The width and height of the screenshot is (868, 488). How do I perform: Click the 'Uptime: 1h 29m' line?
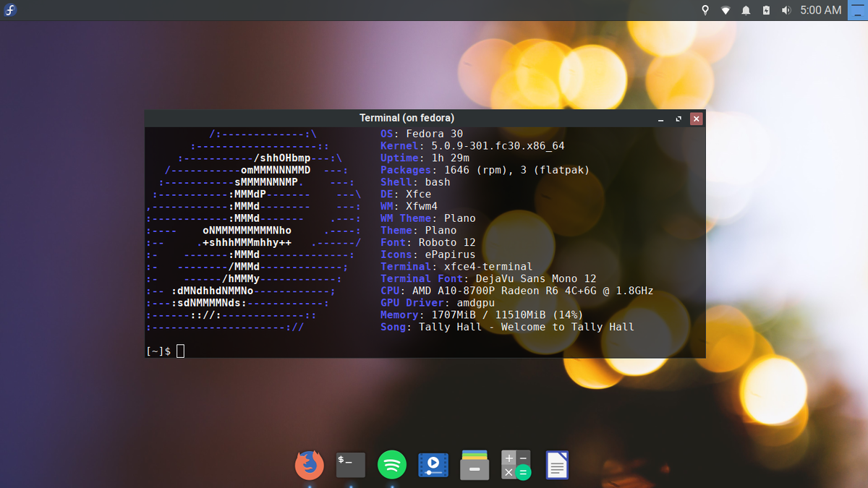[425, 158]
